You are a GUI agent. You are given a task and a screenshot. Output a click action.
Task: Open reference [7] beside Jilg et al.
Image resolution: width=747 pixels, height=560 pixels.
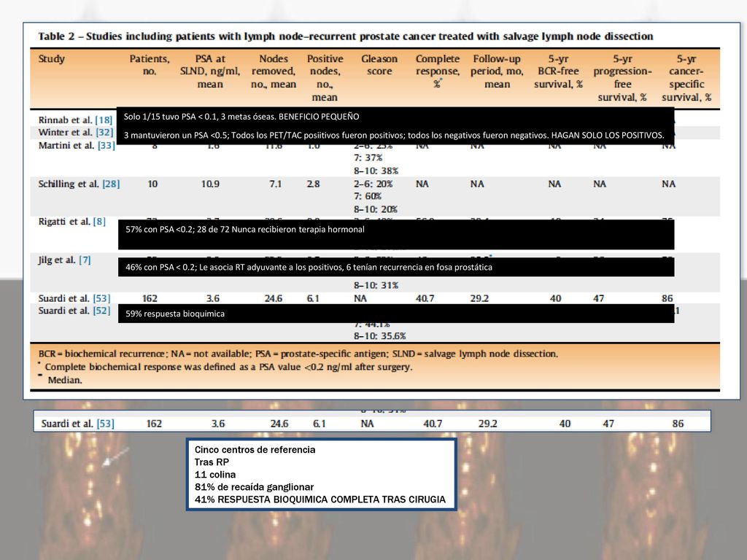coord(85,260)
